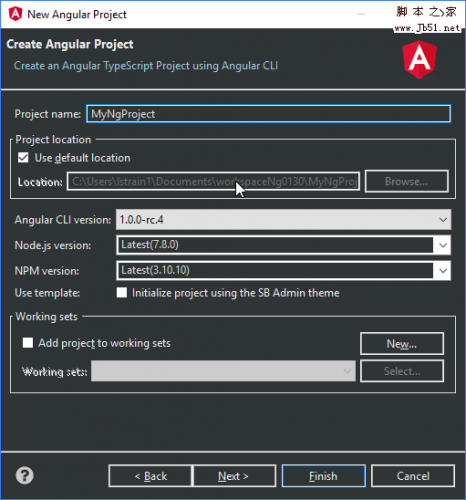Check Add project to working sets
Viewport: 466px width, 500px height.
click(28, 343)
